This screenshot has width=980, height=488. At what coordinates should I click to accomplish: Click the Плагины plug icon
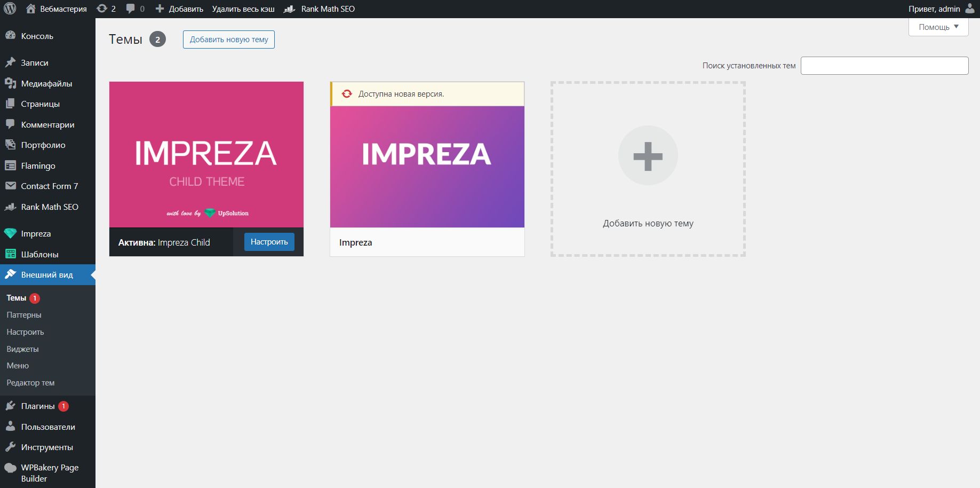coord(10,406)
